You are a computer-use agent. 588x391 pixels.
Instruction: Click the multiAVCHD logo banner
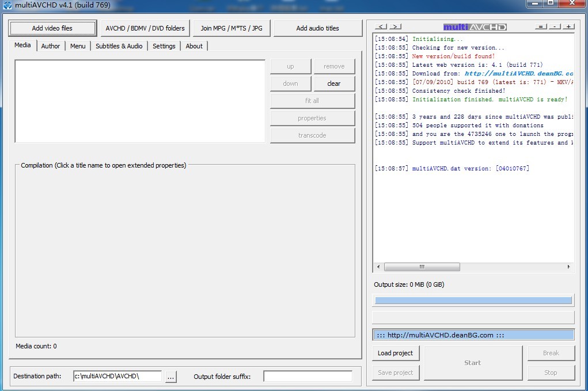click(x=475, y=27)
